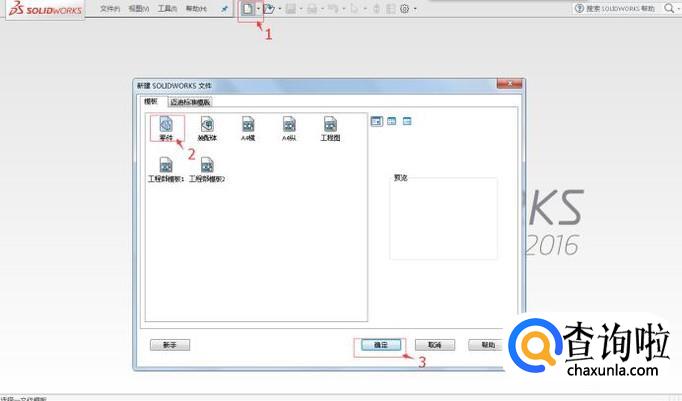Click the Open file folder icon

(269, 9)
